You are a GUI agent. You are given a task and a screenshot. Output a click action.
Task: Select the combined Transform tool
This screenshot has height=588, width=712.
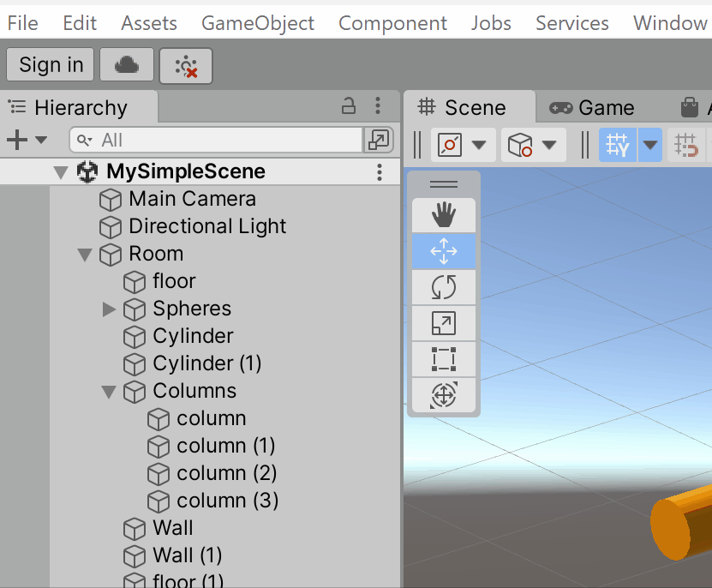click(443, 395)
